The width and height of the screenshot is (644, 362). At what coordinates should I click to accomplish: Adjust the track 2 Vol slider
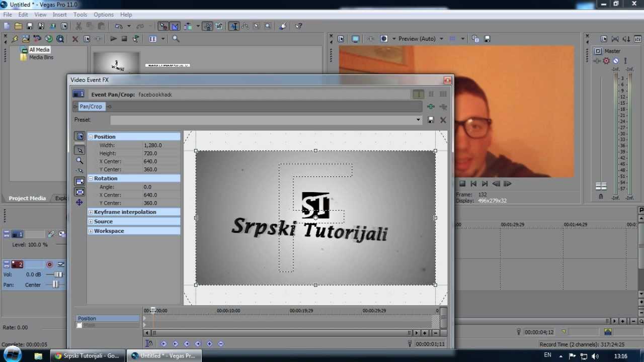click(58, 275)
